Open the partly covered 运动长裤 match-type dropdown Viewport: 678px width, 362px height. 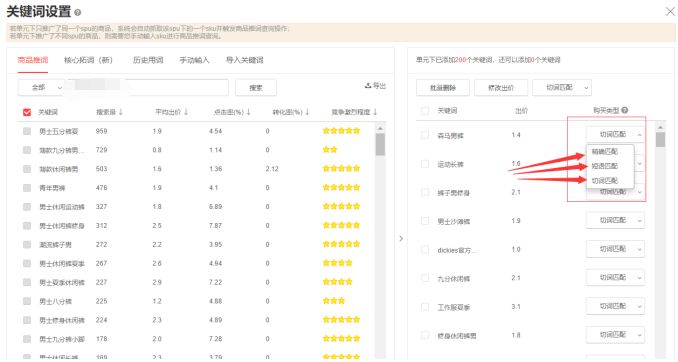point(639,163)
